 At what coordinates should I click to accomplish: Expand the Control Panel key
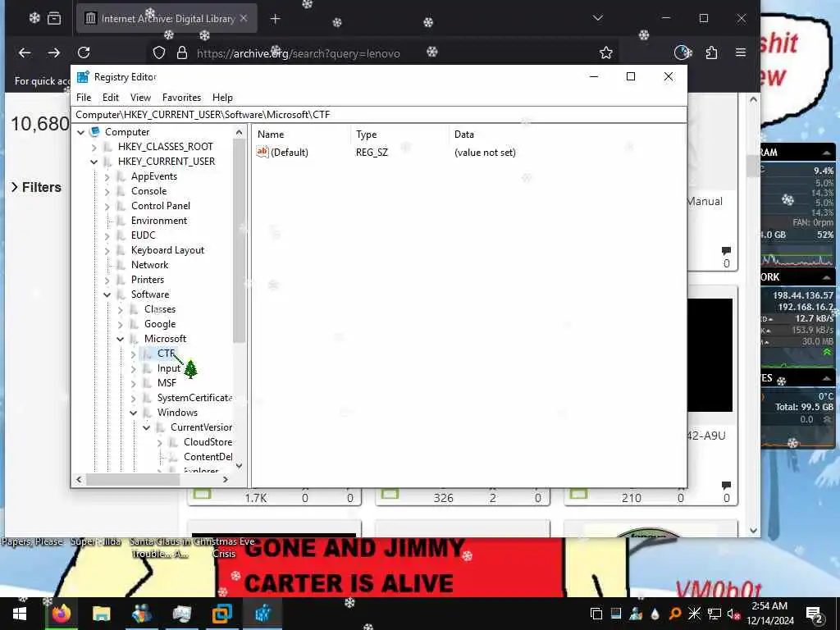tap(107, 206)
